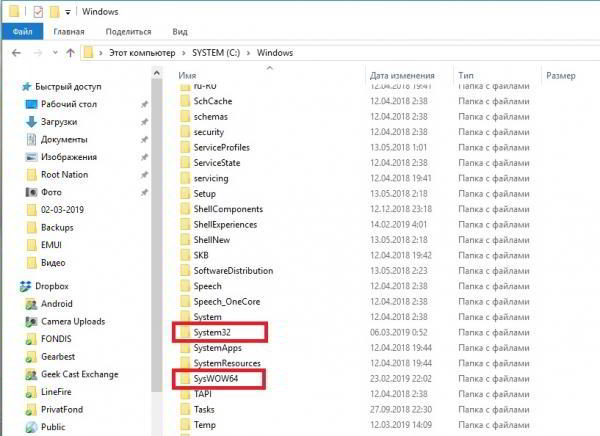Click the LineFire folder icon in sidebar
Screen dimensions: 600x436
coord(31,392)
